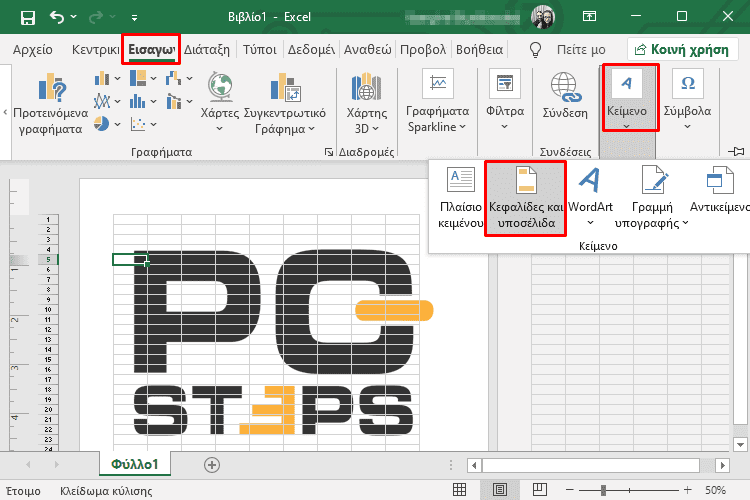Open the ribbon display options
Viewport: 750px width, 500px height.
[589, 17]
